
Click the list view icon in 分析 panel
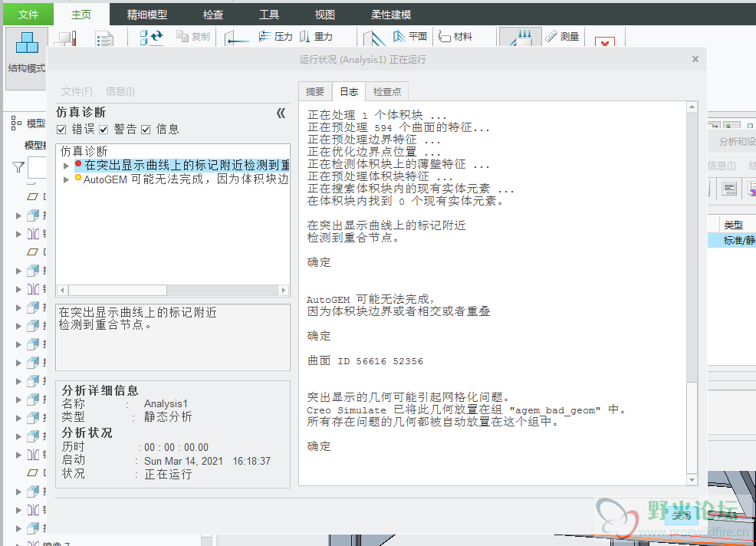click(x=729, y=188)
